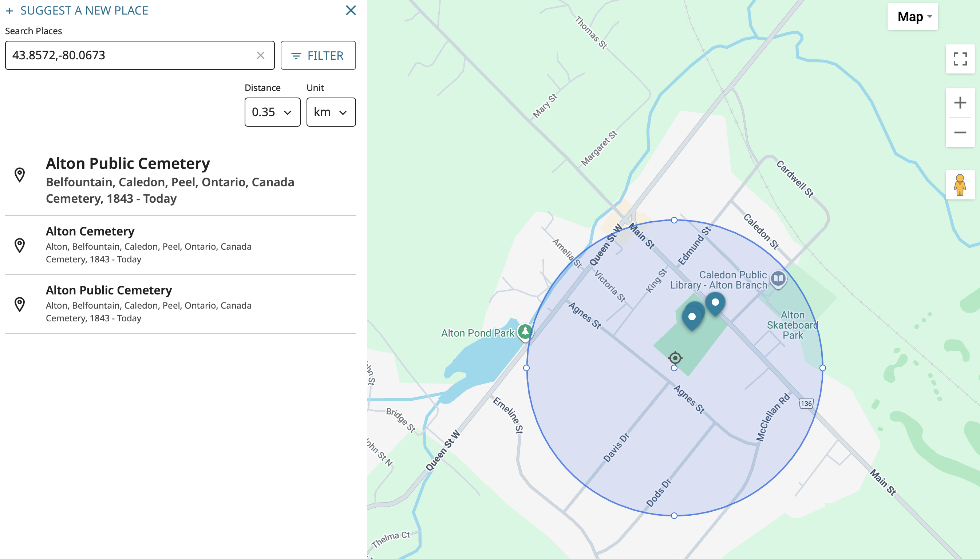Select the first Alton Public Cemetery result

(x=127, y=164)
